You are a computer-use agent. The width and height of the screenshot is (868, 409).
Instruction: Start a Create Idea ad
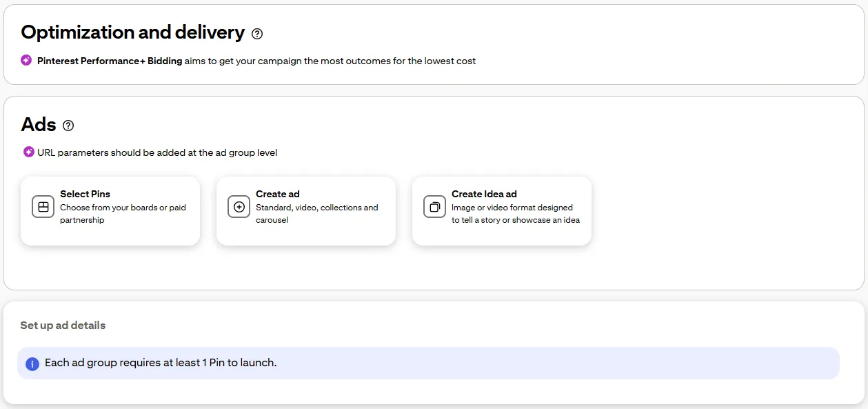(x=501, y=210)
